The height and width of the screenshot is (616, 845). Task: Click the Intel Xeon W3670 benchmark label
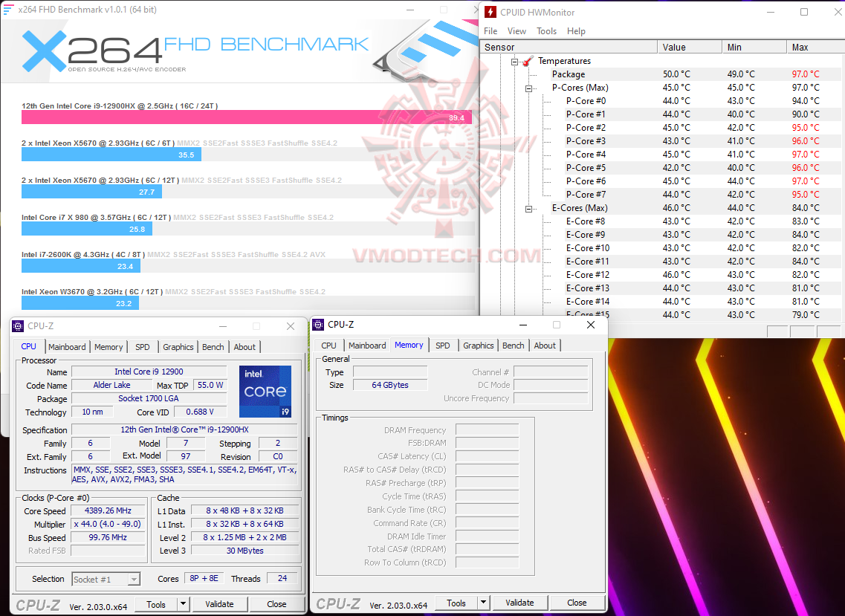point(92,291)
